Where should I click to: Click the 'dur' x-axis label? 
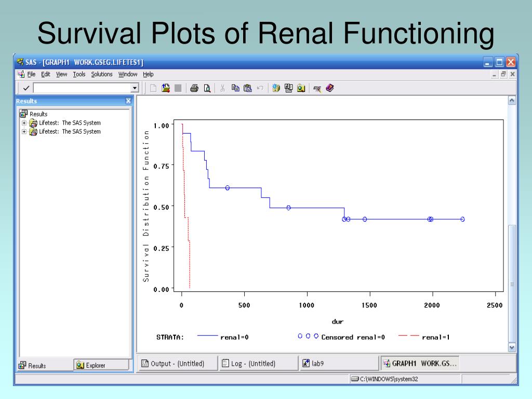coord(338,322)
